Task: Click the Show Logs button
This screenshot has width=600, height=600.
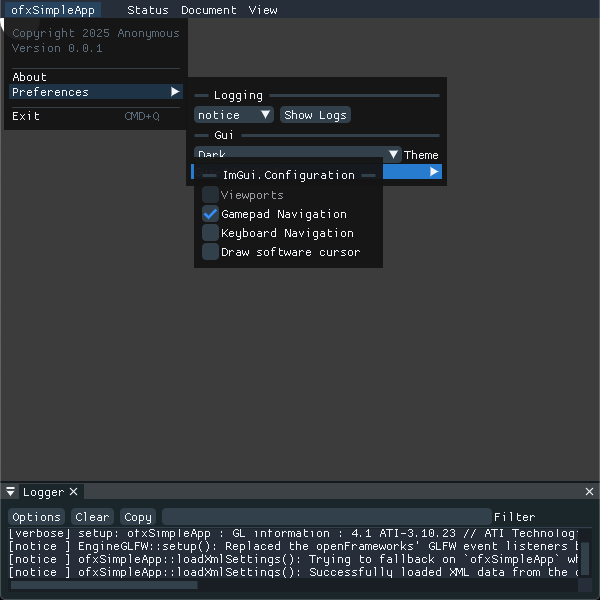Action: pyautogui.click(x=315, y=115)
